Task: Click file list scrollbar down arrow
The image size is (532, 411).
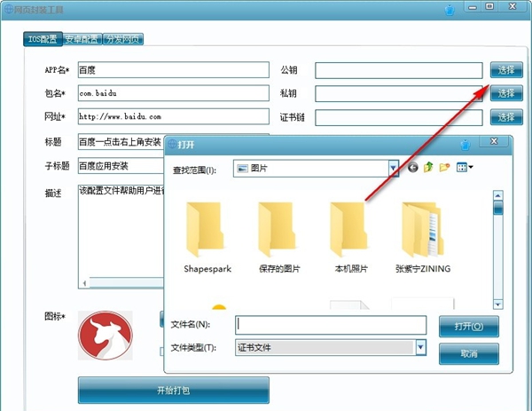Action: click(497, 304)
